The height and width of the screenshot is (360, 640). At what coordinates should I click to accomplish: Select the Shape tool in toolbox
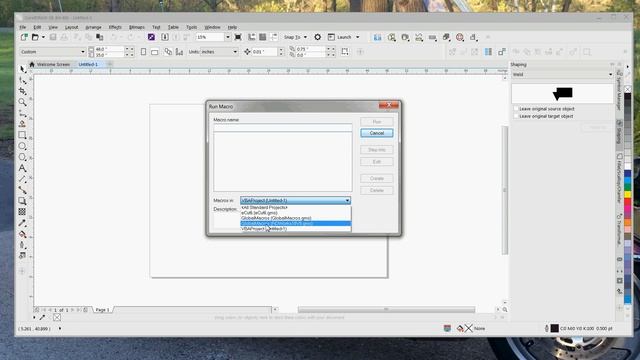point(22,80)
